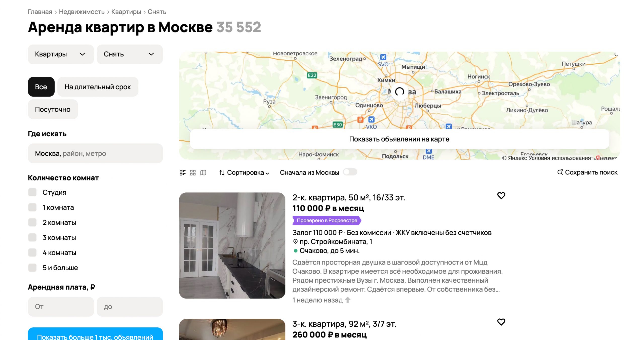Click the VKO airport icon on map

(x=371, y=119)
